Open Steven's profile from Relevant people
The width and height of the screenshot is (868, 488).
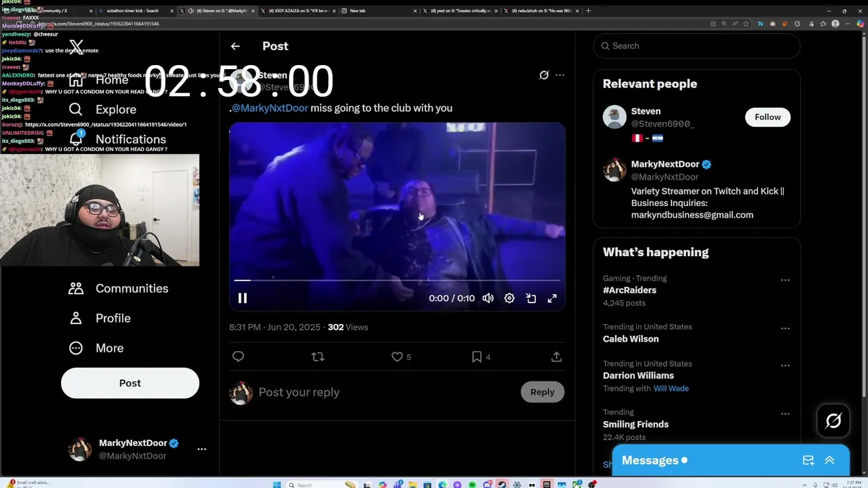point(646,111)
